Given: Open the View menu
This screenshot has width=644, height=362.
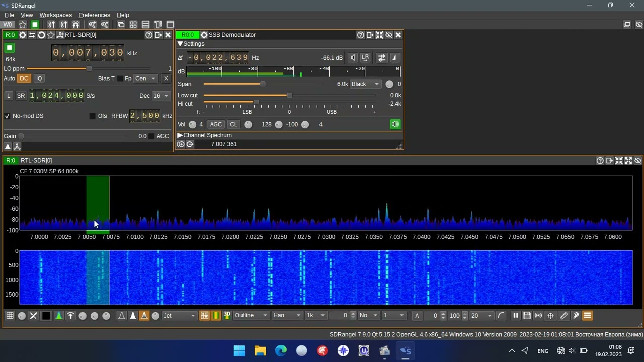Looking at the screenshot, I should pos(27,15).
